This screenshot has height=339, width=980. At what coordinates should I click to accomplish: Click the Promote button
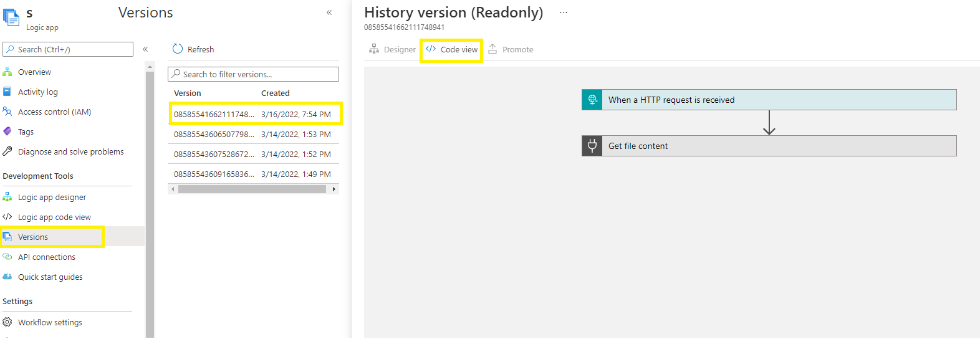pyautogui.click(x=511, y=49)
